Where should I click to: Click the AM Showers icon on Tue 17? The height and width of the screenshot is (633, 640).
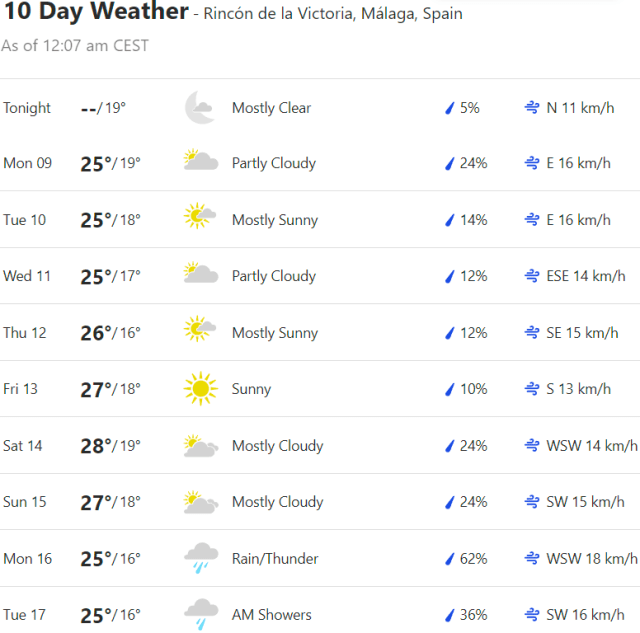[200, 615]
